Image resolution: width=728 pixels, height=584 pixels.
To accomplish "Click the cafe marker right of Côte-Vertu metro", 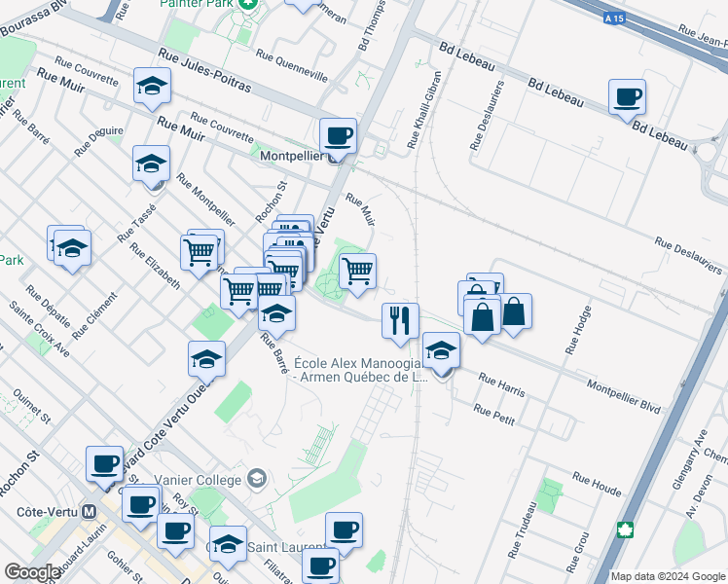I will click(x=141, y=507).
